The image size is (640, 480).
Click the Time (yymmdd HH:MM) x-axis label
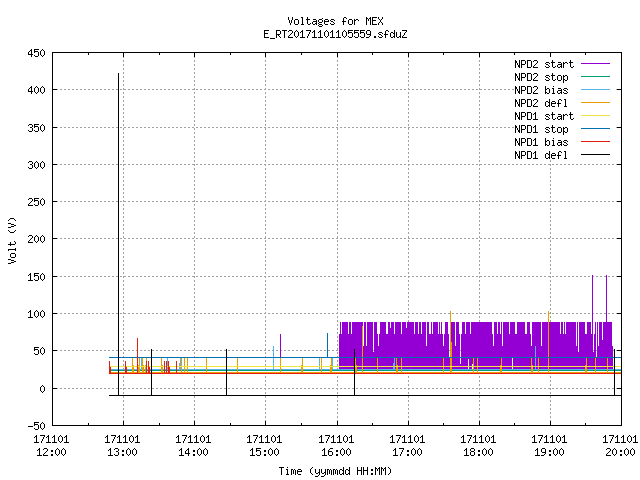[335, 471]
